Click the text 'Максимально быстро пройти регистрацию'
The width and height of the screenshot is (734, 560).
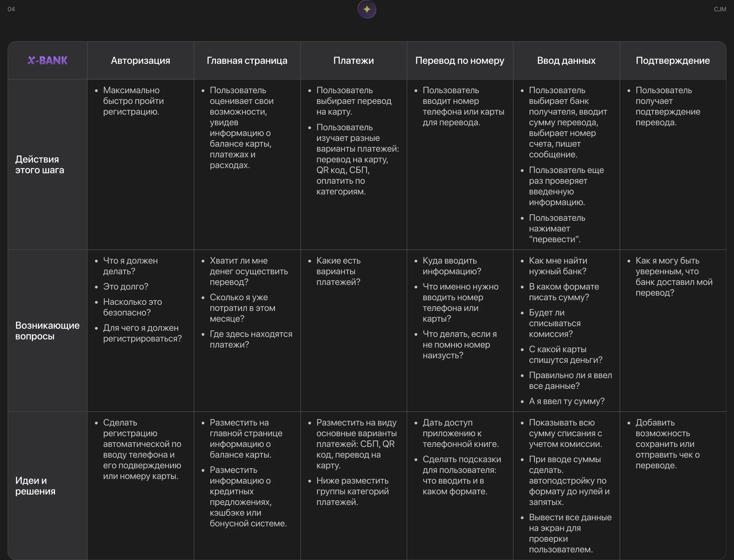pyautogui.click(x=133, y=101)
